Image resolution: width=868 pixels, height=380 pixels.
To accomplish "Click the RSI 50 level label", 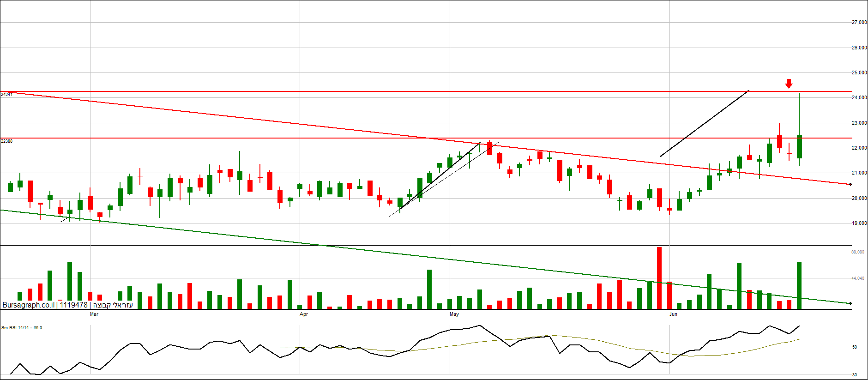I will (x=855, y=347).
